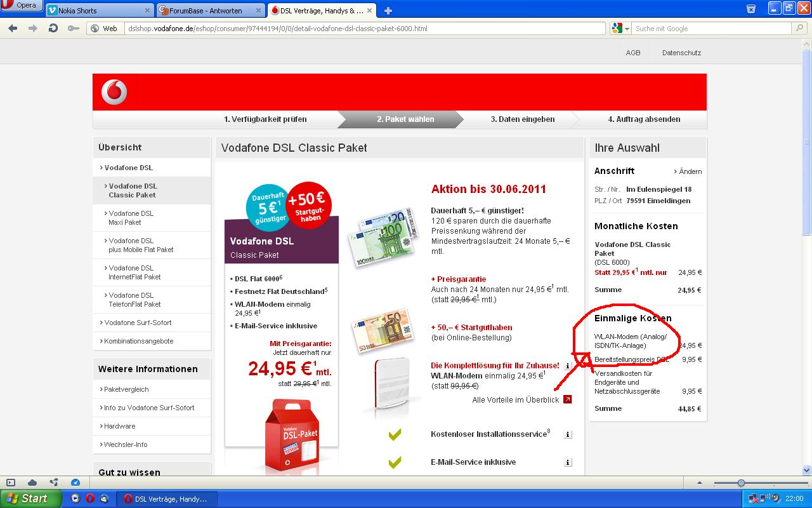Go back with the browser back arrow

coord(13,29)
